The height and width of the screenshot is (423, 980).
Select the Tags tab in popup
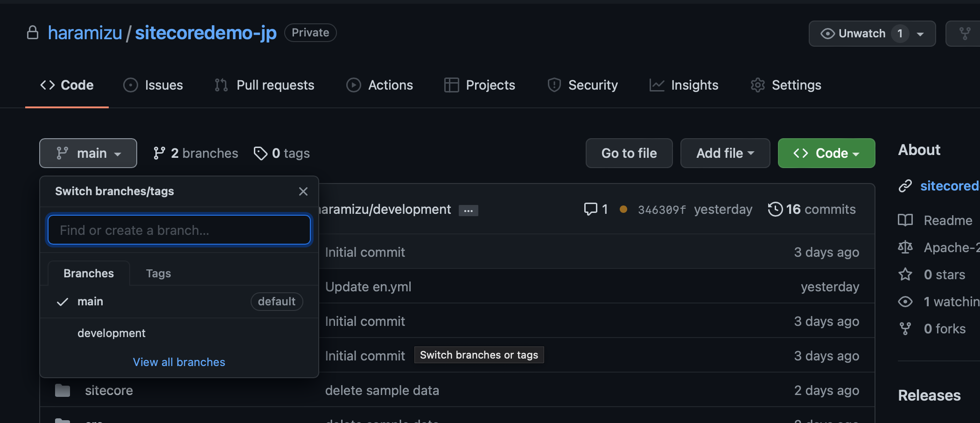click(159, 274)
